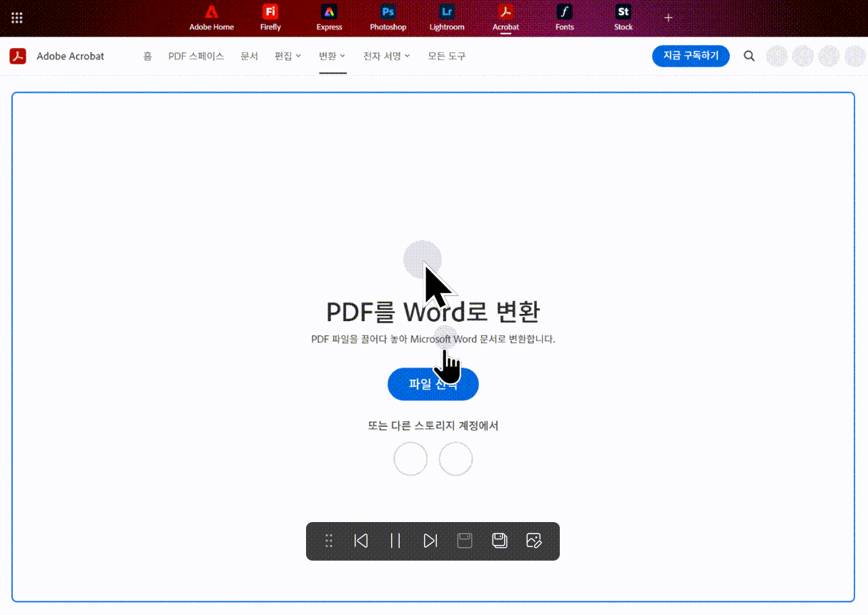Open Lightroom from the app bar
The image size is (868, 615).
point(447,19)
